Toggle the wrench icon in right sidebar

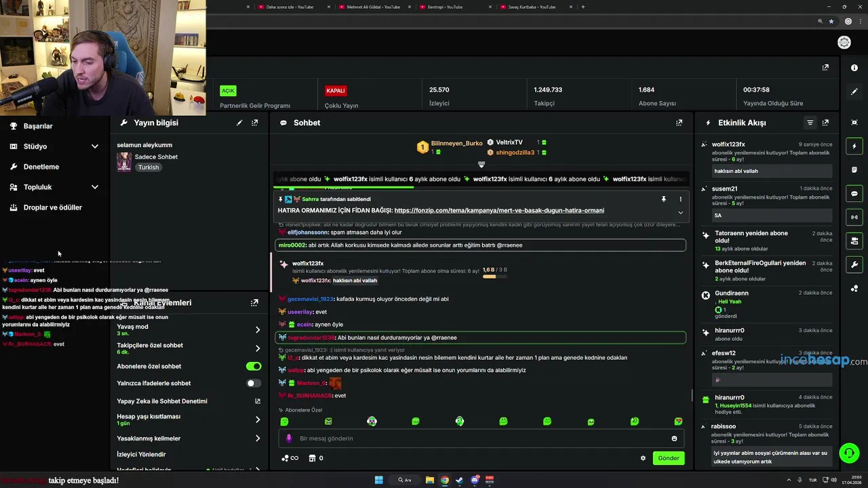coord(854,264)
